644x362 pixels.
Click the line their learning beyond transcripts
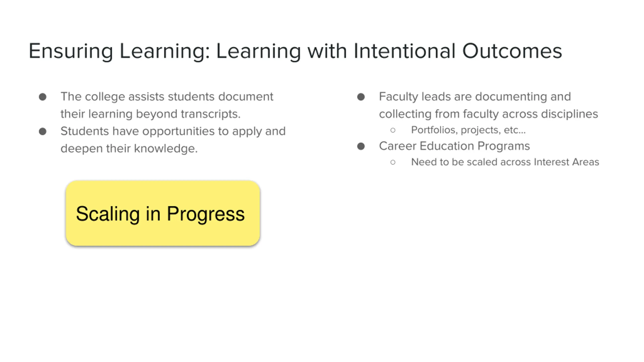click(150, 114)
